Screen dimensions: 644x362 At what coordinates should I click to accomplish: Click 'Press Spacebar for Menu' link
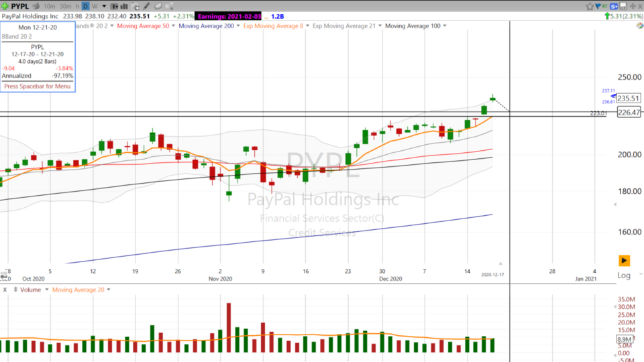38,86
